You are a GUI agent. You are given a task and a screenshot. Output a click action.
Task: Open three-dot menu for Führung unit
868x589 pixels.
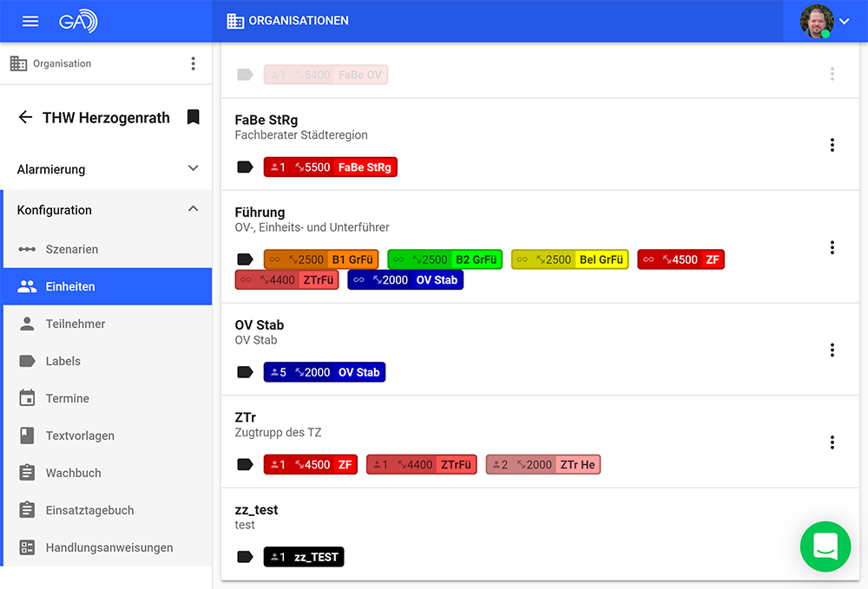click(832, 247)
